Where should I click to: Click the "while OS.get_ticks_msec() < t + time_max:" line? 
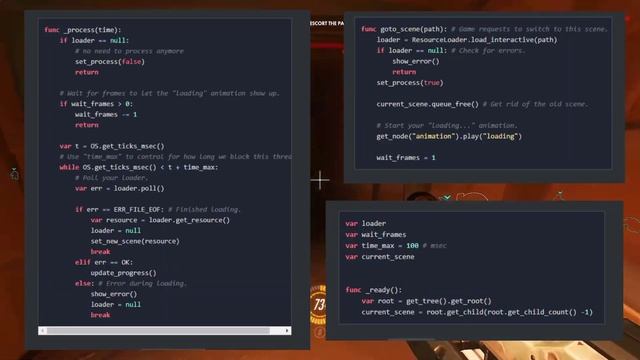tap(139, 167)
